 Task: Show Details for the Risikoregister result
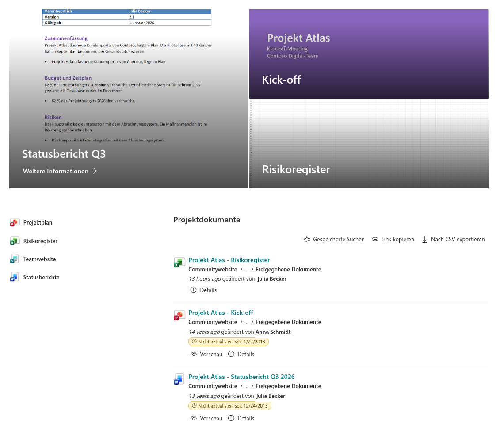pyautogui.click(x=203, y=290)
